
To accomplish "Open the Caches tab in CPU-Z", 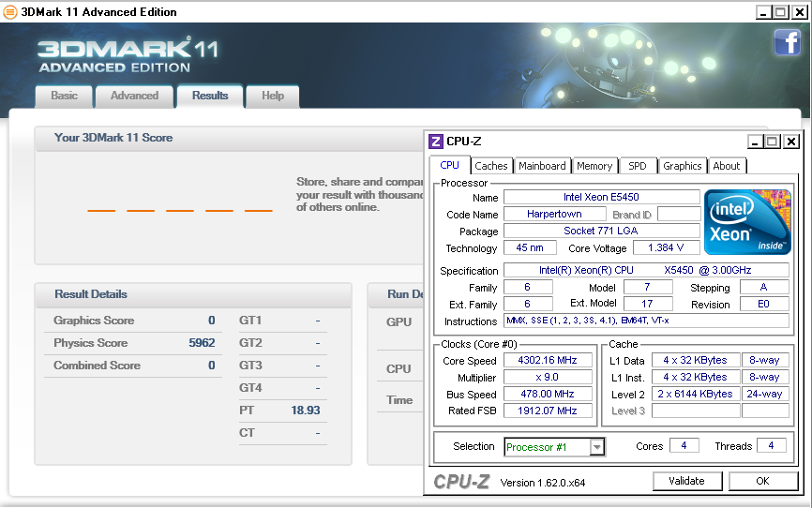I will click(x=491, y=166).
